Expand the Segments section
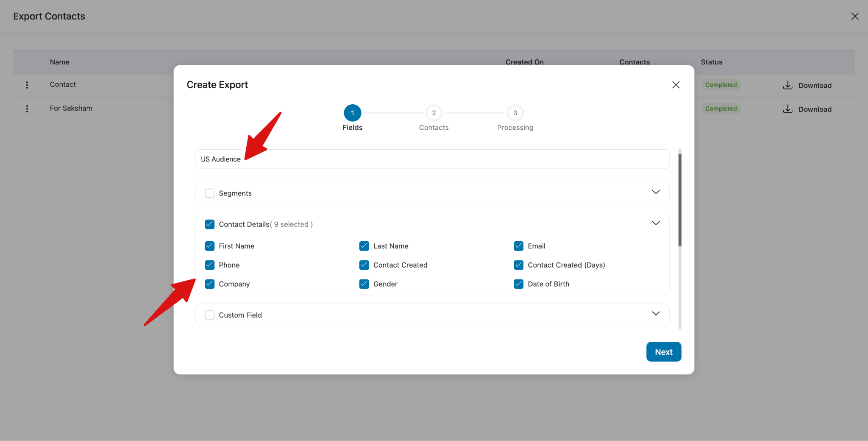This screenshot has height=441, width=868. (655, 192)
